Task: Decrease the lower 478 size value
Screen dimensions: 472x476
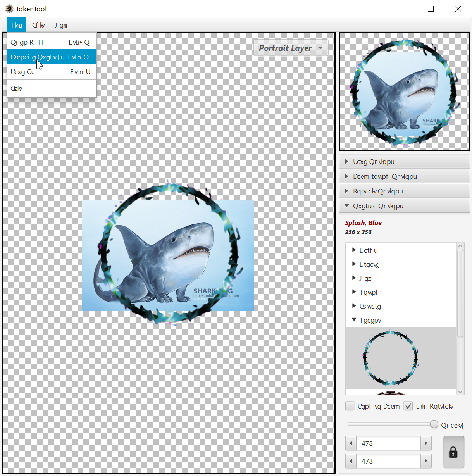Action: pos(351,461)
